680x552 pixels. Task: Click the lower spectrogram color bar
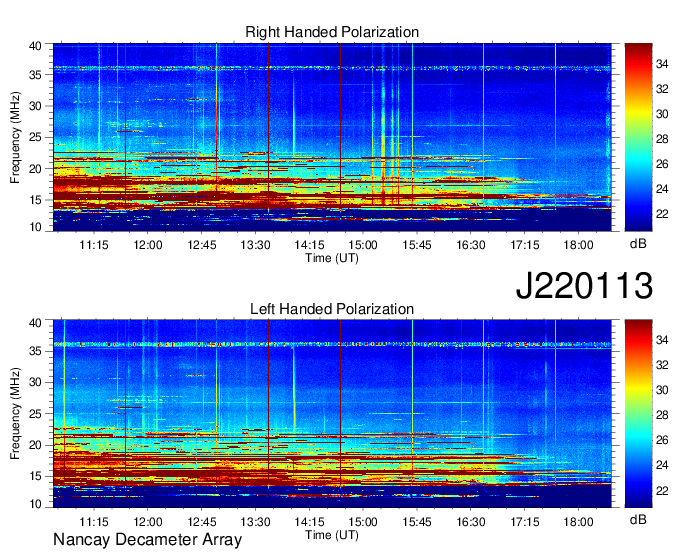coord(638,414)
